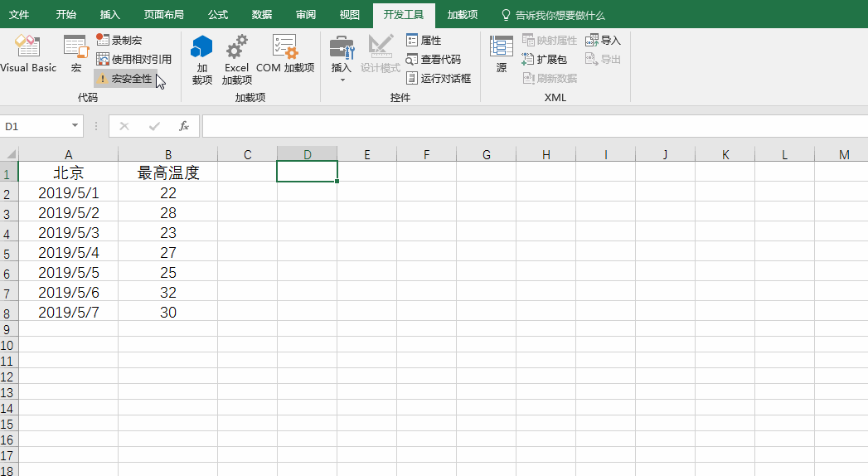Open the 文件 File tab
The image size is (868, 476).
(x=19, y=15)
